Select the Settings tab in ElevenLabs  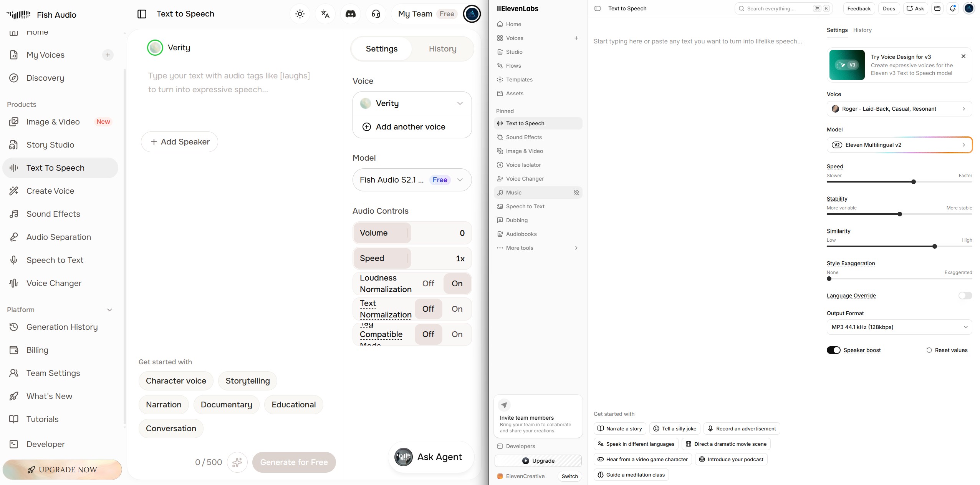837,30
